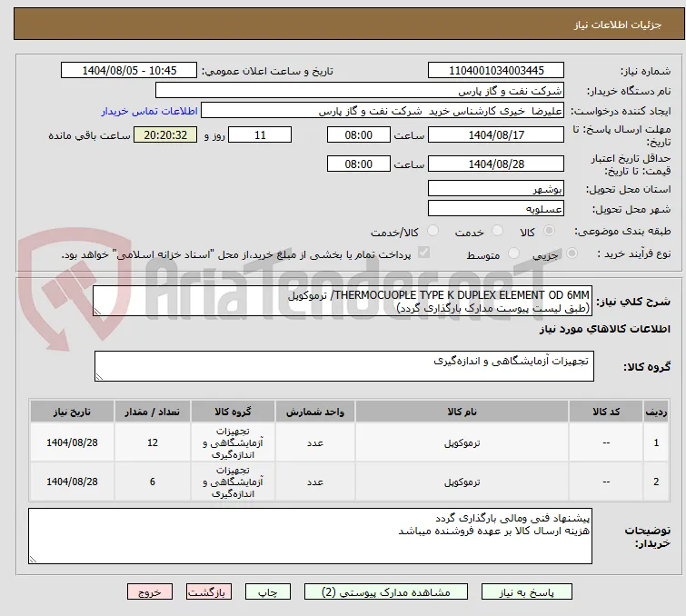This screenshot has width=686, height=616.
Task: Open the اطلاعات تماس خریدار link
Action: [x=150, y=111]
